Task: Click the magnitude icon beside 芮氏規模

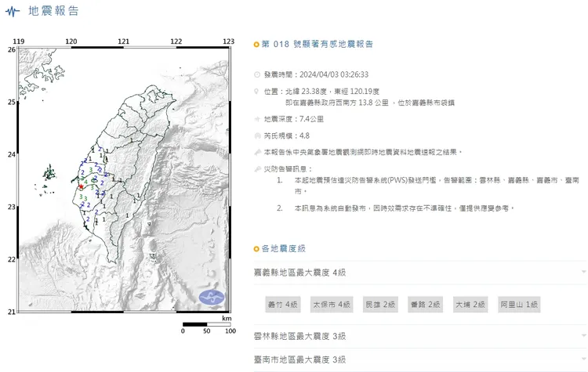Action: coord(257,135)
